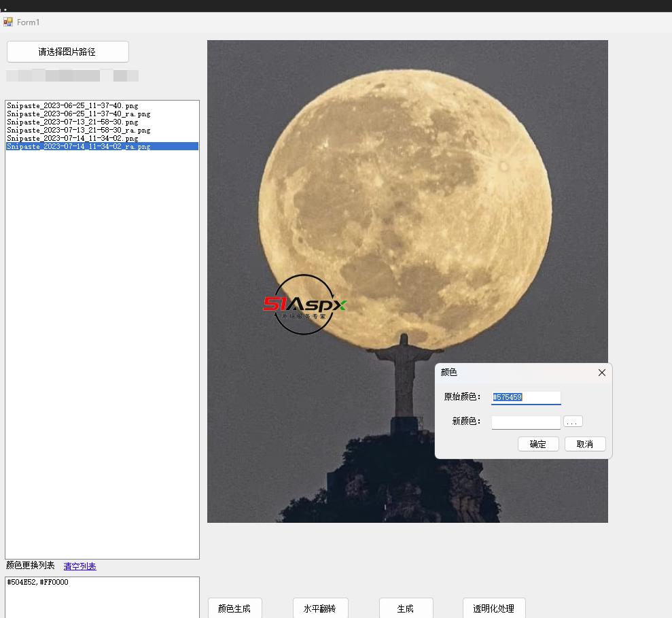Click color replacement box containing #504E52,#FF0000
672x618 pixels.
click(102, 597)
